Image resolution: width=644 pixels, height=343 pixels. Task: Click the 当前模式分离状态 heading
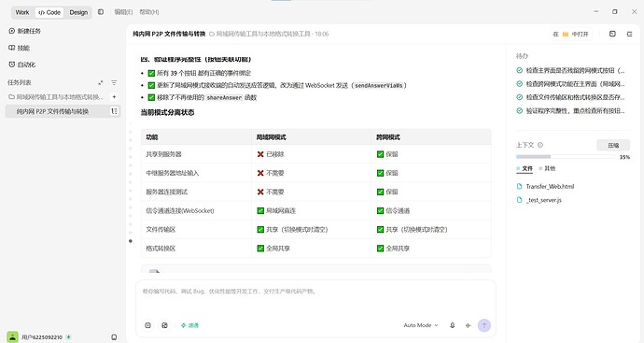point(168,112)
